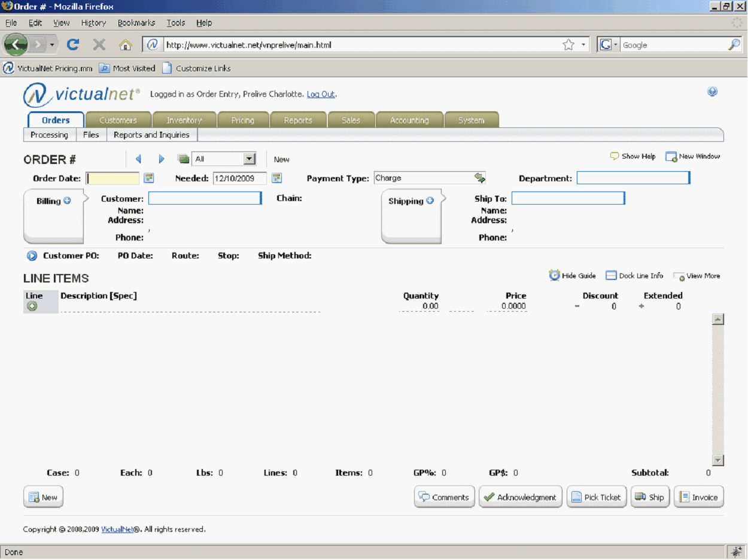Click the plus icon beside Shipping
The width and height of the screenshot is (748, 560).
[430, 200]
